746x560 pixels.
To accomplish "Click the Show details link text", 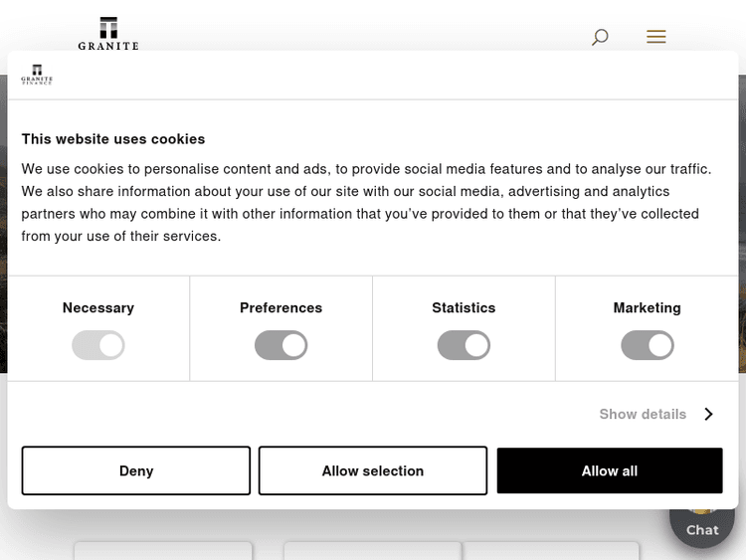I will tap(643, 414).
